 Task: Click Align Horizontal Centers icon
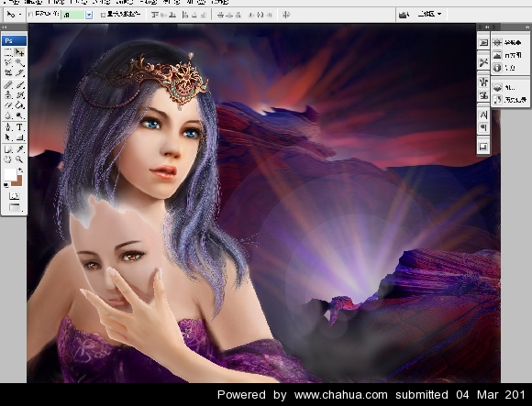194,15
